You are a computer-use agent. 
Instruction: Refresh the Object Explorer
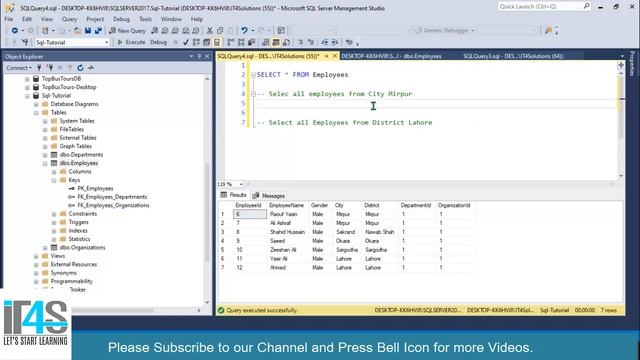[x=80, y=68]
